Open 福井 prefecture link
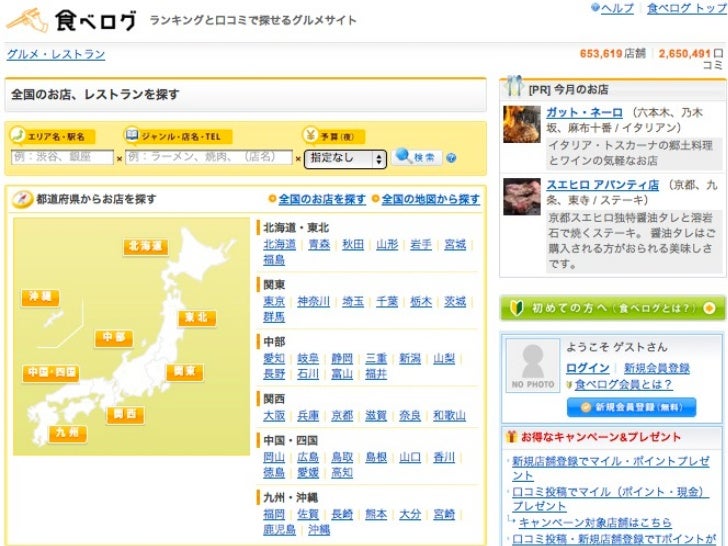Screen dimensions: 728x546 coord(376,374)
